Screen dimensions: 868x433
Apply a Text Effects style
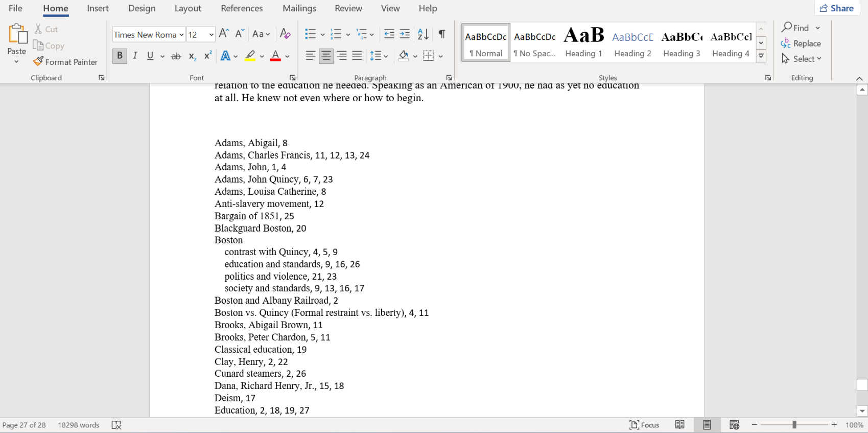(225, 56)
